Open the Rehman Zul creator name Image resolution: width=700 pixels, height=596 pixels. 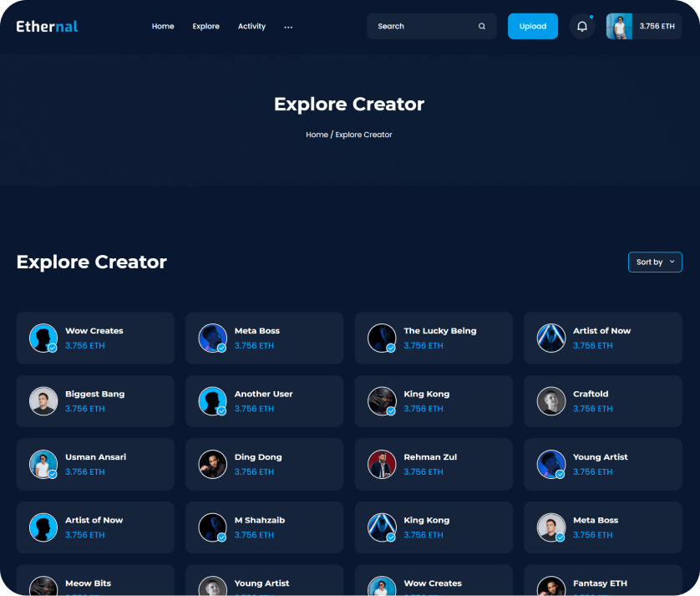pos(432,457)
